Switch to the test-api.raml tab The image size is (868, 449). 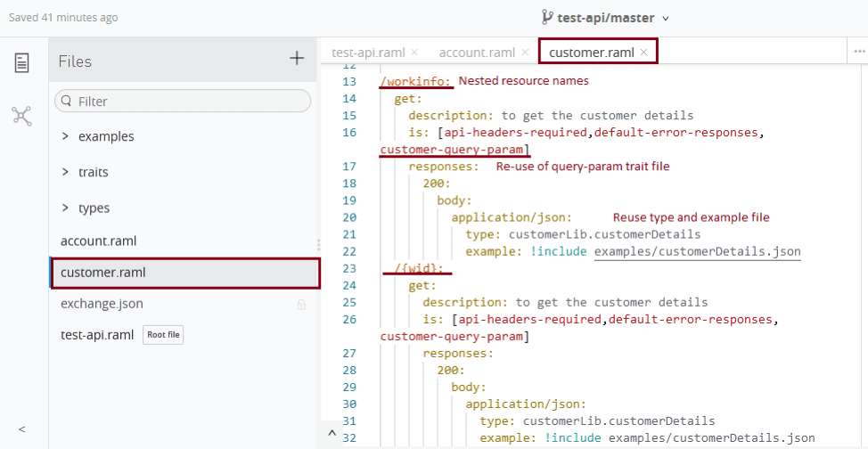(x=368, y=53)
